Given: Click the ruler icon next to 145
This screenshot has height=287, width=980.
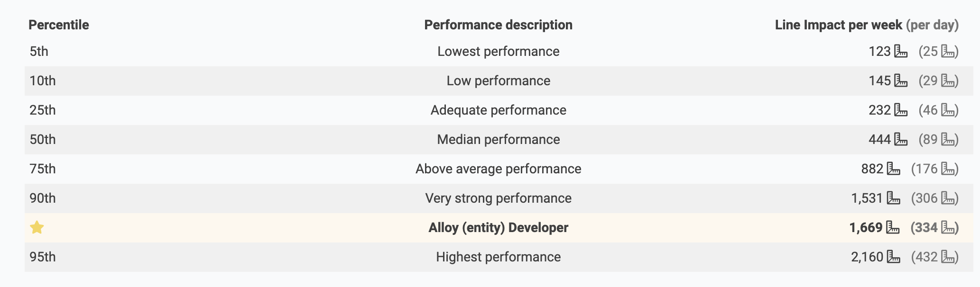Looking at the screenshot, I should coord(901,81).
